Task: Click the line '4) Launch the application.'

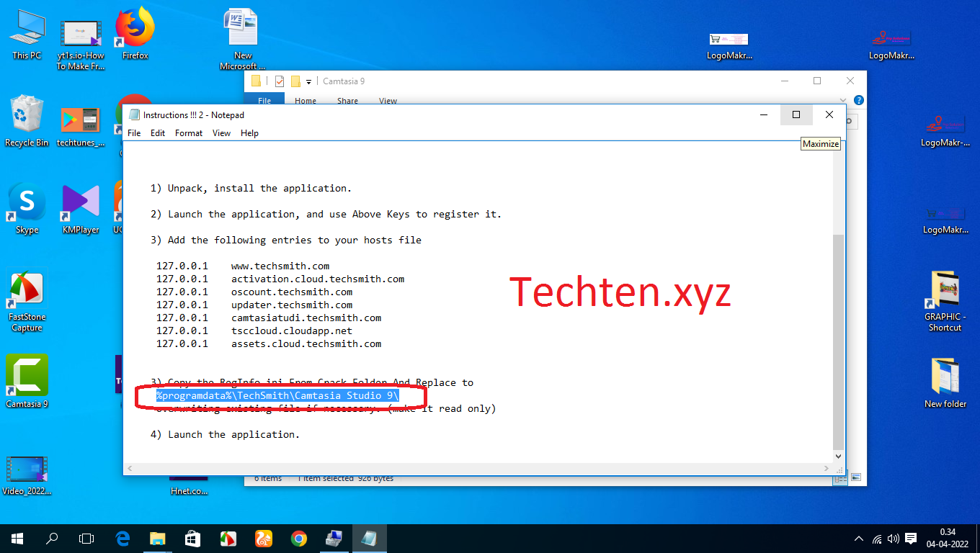Action: [225, 434]
